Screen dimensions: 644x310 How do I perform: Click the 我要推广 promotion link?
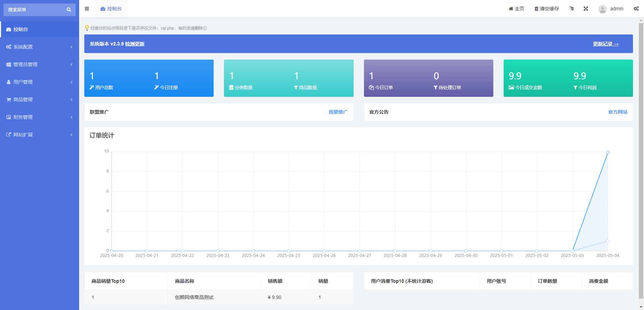tap(338, 112)
